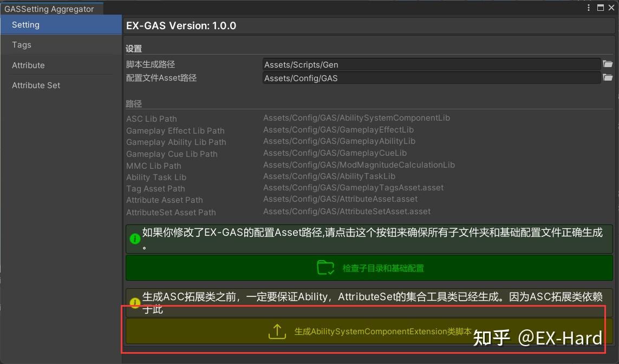This screenshot has width=619, height=364.
Task: Select the Tag Asset Path entry
Action: 155,188
